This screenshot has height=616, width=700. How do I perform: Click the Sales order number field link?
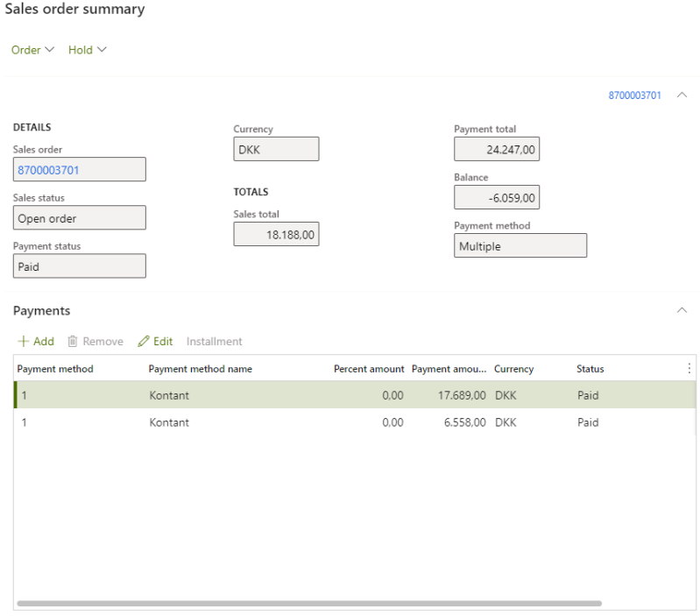pyautogui.click(x=48, y=170)
